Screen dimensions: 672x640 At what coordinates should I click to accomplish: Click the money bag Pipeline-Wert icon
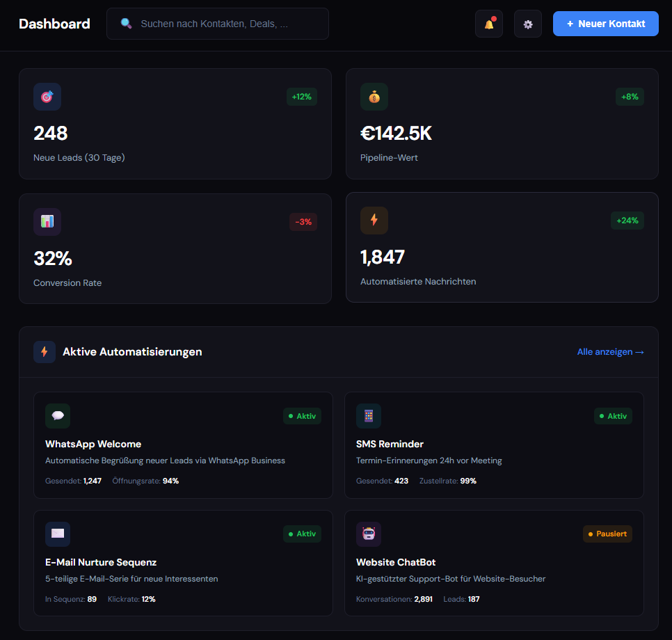click(x=374, y=97)
